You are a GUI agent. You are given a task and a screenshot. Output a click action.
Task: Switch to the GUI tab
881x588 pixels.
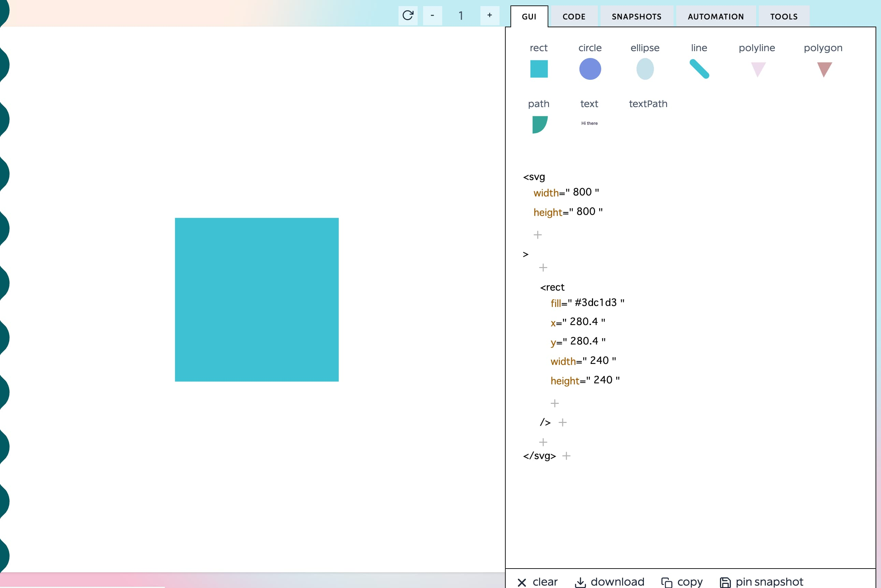coord(529,16)
